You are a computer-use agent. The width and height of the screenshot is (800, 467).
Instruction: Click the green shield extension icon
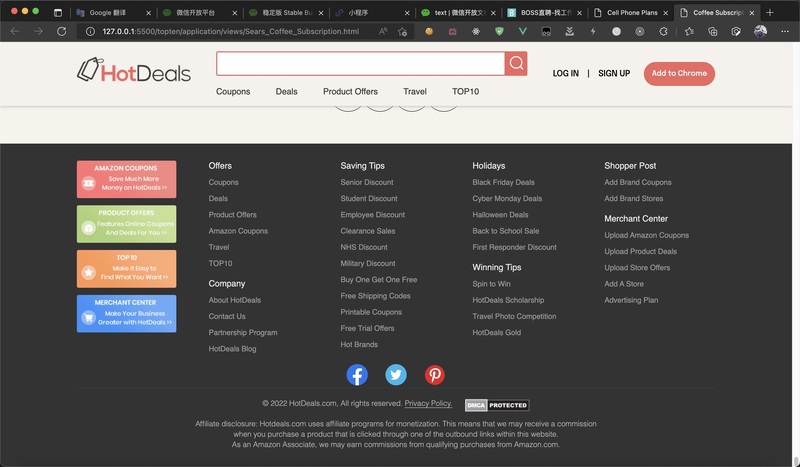point(499,32)
